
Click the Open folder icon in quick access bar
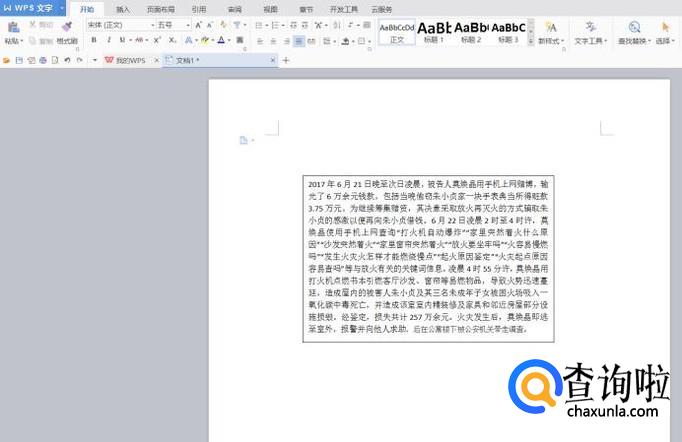(7, 60)
